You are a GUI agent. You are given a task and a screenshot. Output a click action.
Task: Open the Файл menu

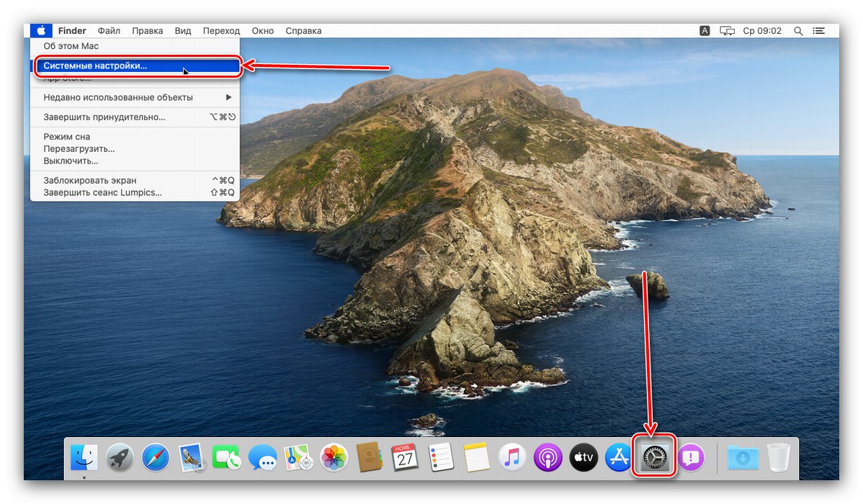pos(109,31)
